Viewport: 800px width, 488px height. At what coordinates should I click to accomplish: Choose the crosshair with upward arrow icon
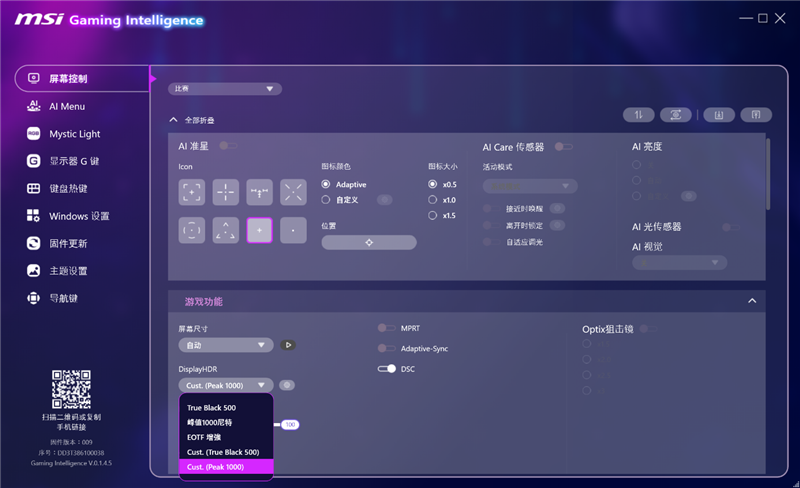tap(259, 192)
